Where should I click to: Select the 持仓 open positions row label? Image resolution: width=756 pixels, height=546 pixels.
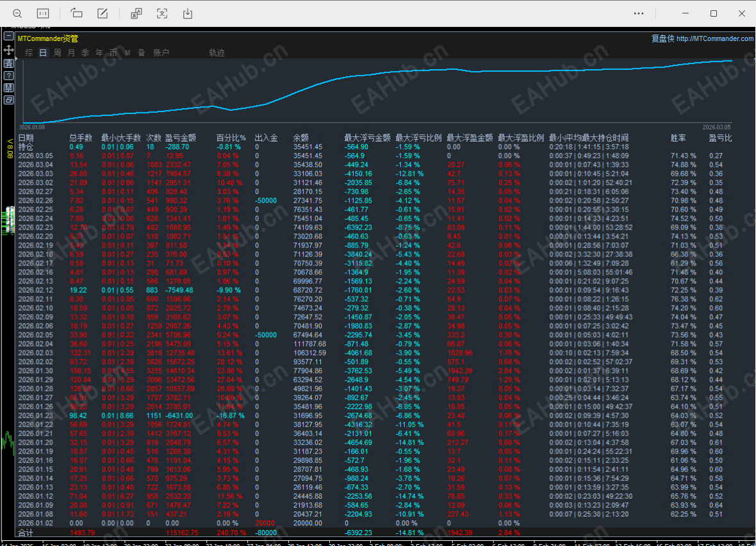click(26, 147)
